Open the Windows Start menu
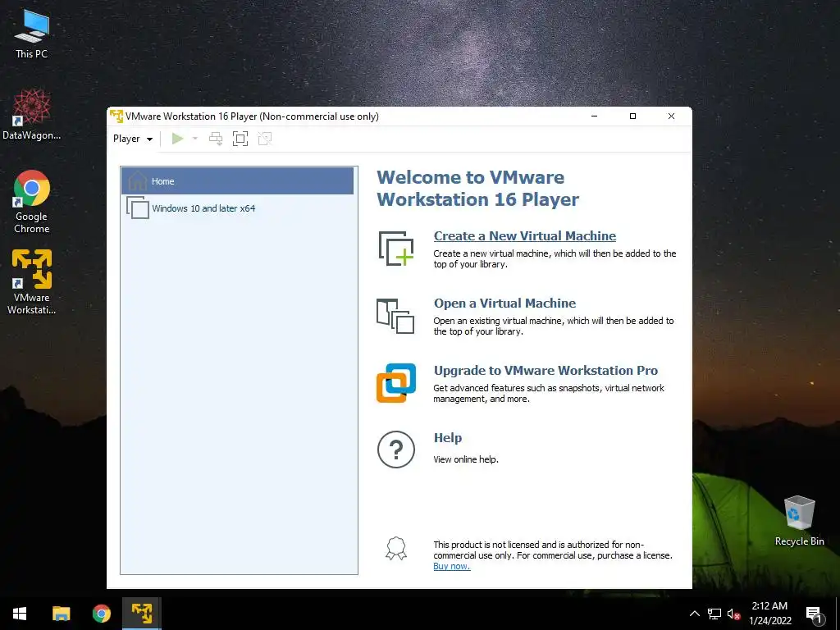Screen dimensions: 840x630 20,614
